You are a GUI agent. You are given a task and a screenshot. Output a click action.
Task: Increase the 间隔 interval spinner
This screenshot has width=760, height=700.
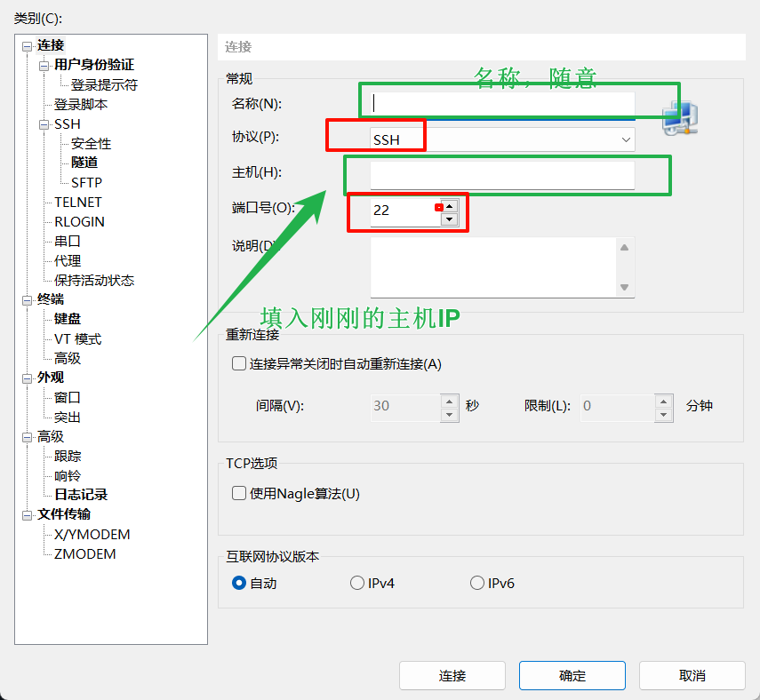(449, 402)
